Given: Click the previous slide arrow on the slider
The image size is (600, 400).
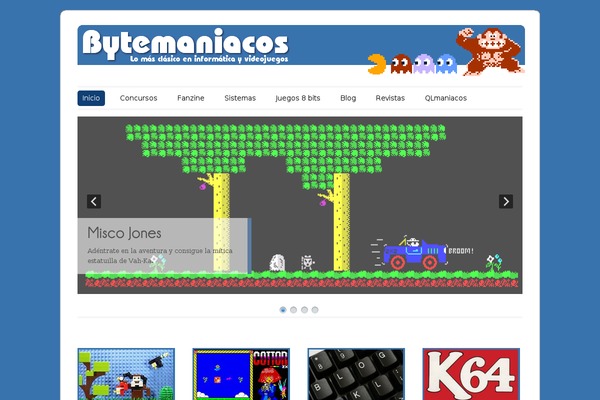Looking at the screenshot, I should click(94, 201).
